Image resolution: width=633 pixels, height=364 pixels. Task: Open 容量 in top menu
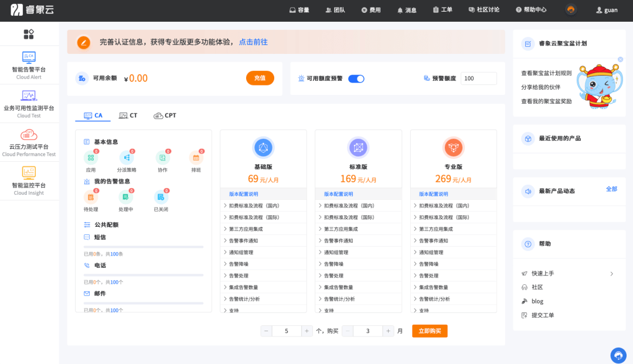299,10
